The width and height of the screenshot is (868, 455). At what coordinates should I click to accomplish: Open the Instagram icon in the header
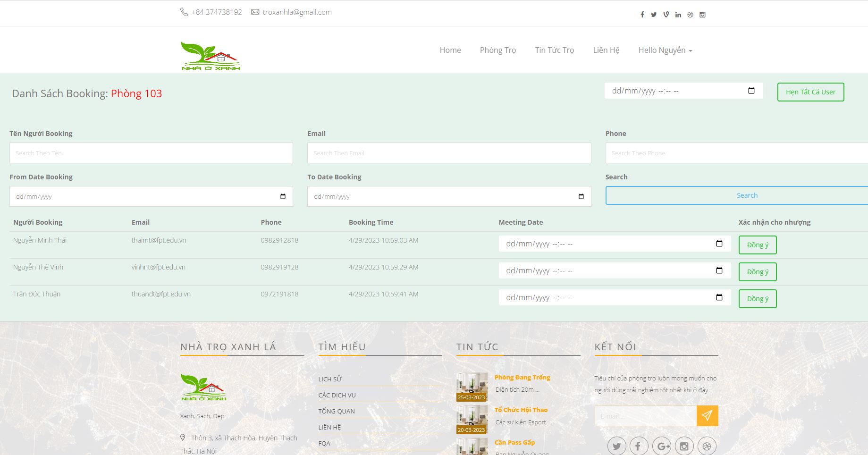(x=703, y=15)
